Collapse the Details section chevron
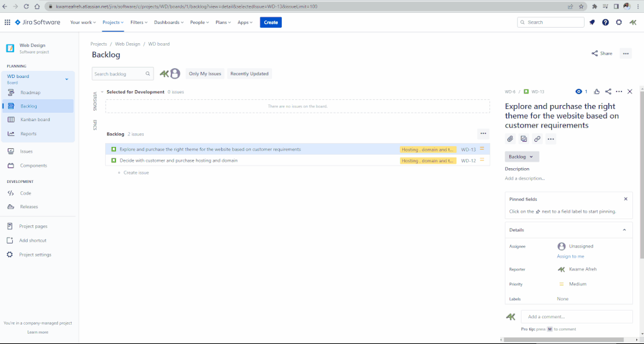 pyautogui.click(x=624, y=230)
